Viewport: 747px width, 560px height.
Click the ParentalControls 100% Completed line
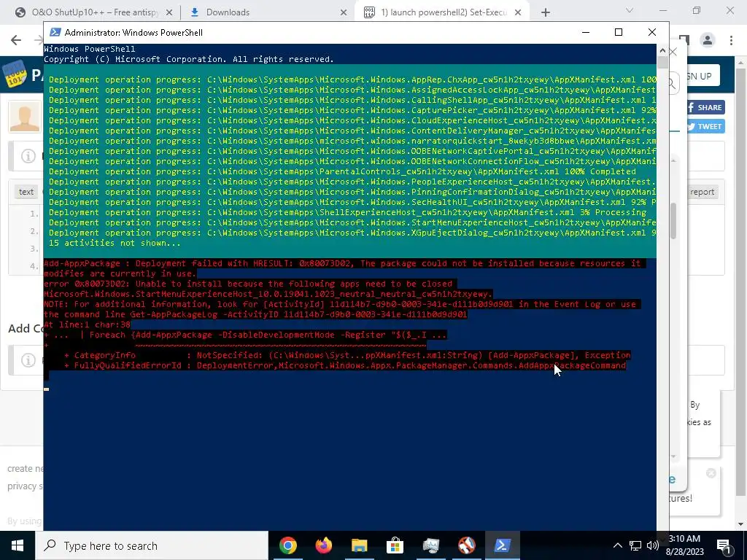[x=343, y=171]
